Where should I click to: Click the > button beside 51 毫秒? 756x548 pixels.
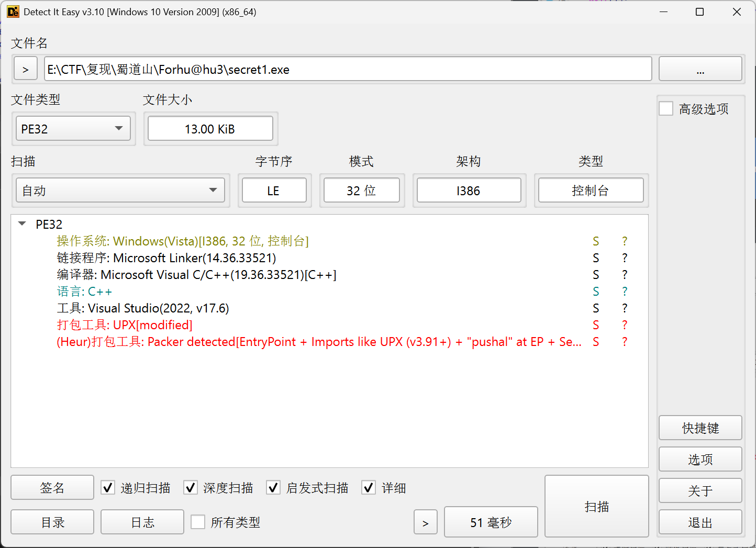click(426, 522)
